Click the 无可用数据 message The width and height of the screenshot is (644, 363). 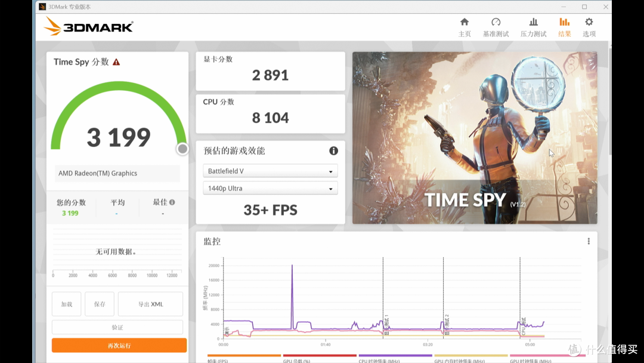coord(116,251)
